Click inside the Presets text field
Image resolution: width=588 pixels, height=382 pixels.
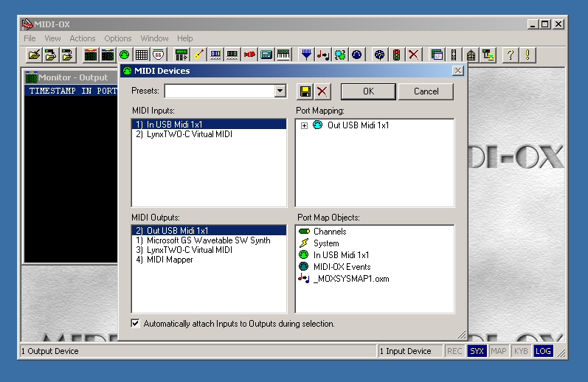219,91
